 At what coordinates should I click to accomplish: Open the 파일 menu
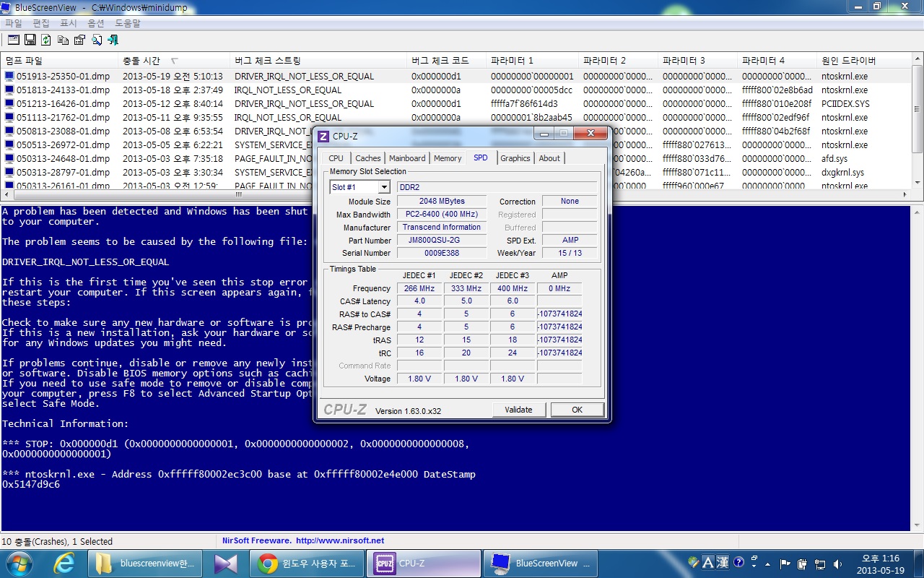tap(14, 23)
